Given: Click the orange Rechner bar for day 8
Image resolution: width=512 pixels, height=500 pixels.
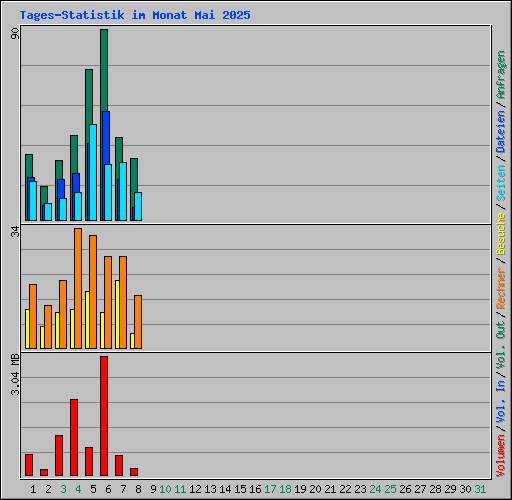Looking at the screenshot, I should click(x=138, y=322).
